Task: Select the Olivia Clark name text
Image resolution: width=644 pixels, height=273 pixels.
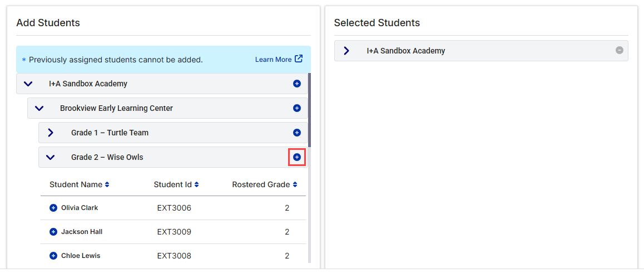Action: [80, 208]
